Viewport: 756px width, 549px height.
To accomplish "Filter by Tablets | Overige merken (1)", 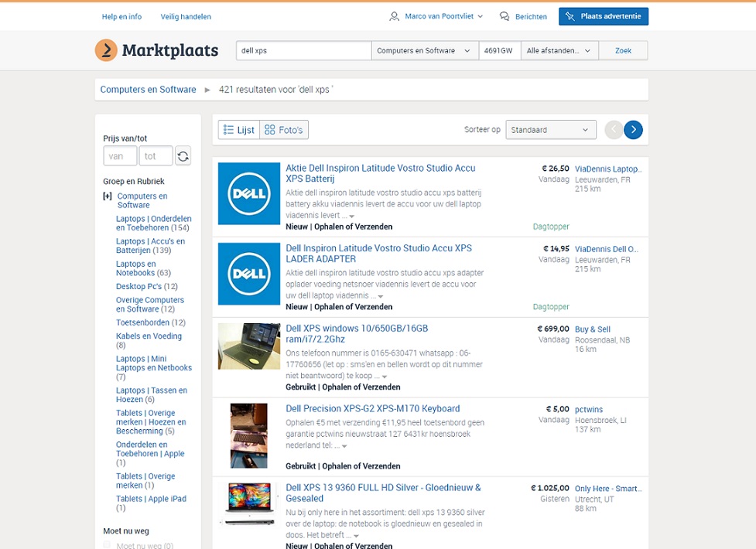I will pyautogui.click(x=145, y=480).
